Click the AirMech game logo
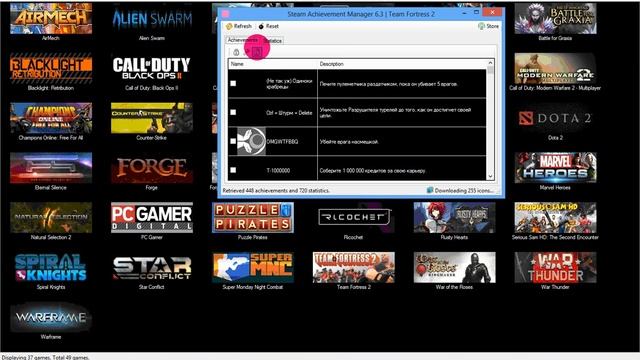 point(51,18)
